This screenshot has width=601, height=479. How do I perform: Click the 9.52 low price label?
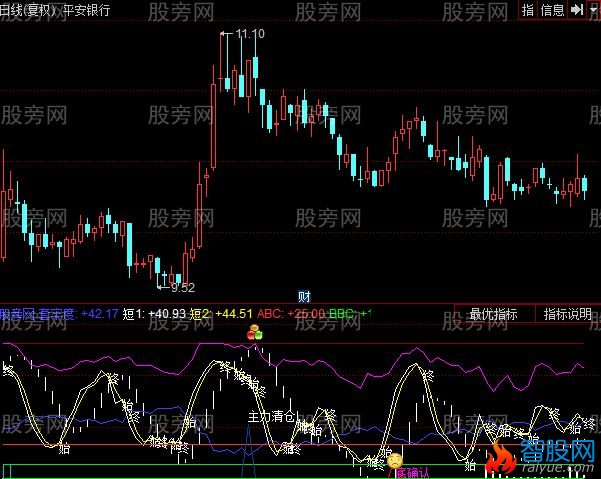coord(182,287)
